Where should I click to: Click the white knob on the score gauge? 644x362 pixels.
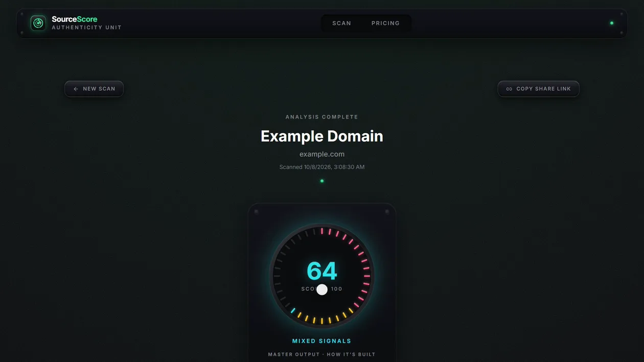pos(321,289)
